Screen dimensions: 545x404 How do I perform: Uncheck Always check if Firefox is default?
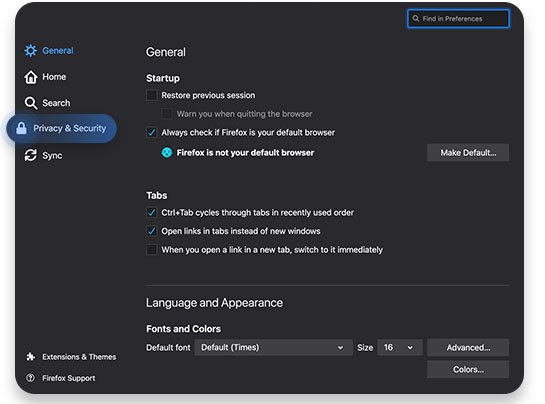(152, 132)
